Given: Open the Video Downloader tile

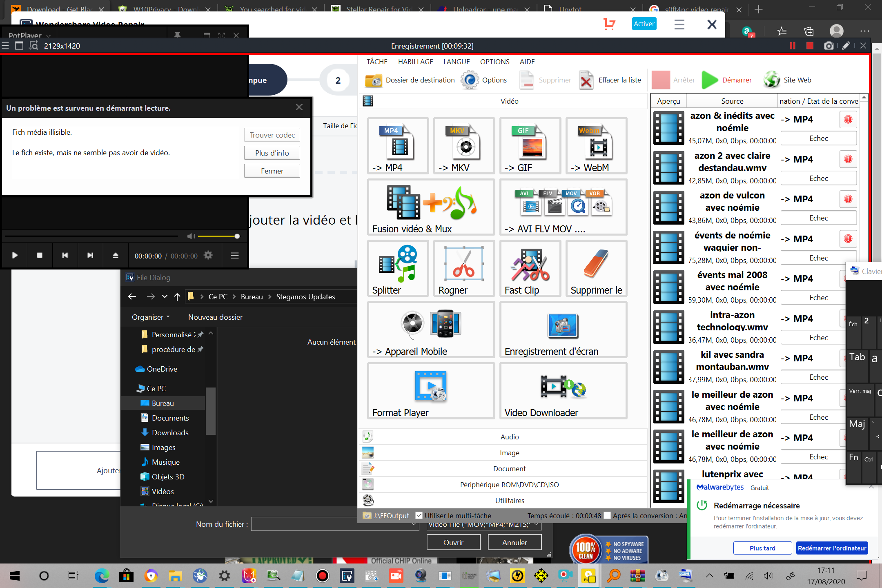Looking at the screenshot, I should [x=563, y=391].
